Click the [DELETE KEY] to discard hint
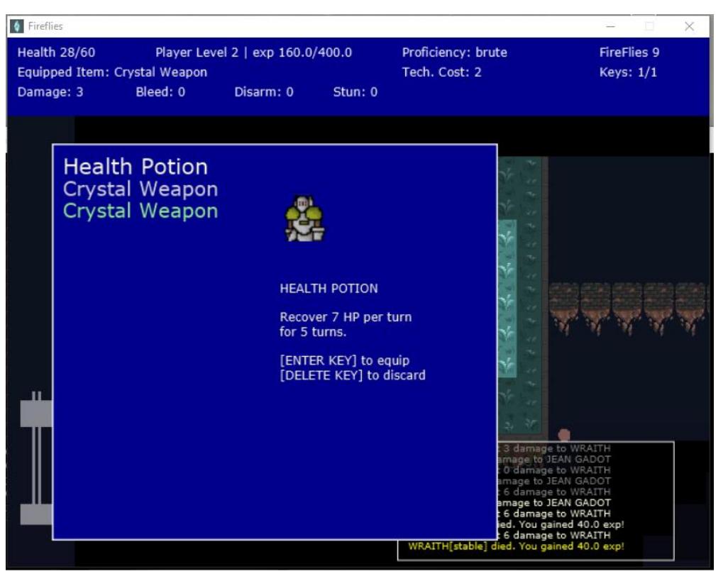Image resolution: width=728 pixels, height=571 pixels. pos(353,375)
